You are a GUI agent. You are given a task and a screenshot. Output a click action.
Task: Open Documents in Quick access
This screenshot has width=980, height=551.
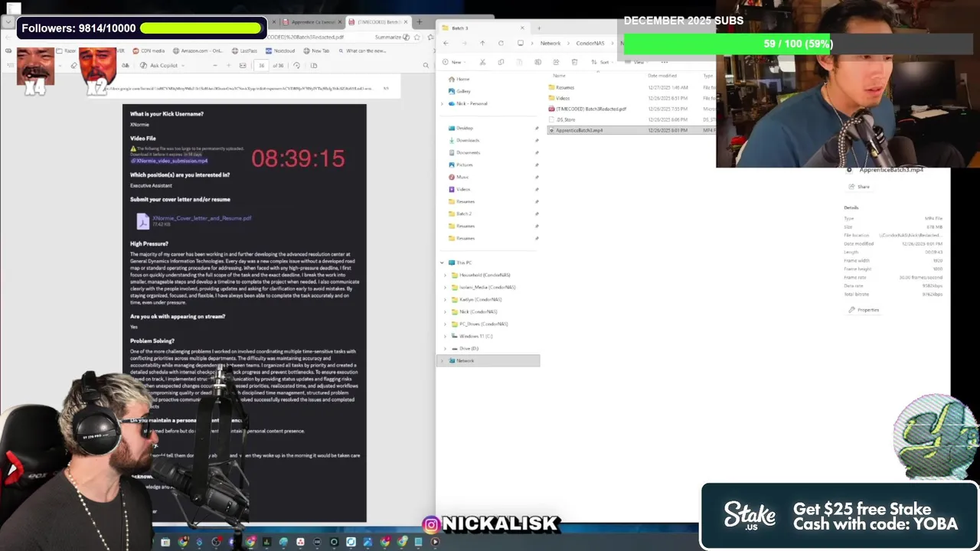coord(467,152)
